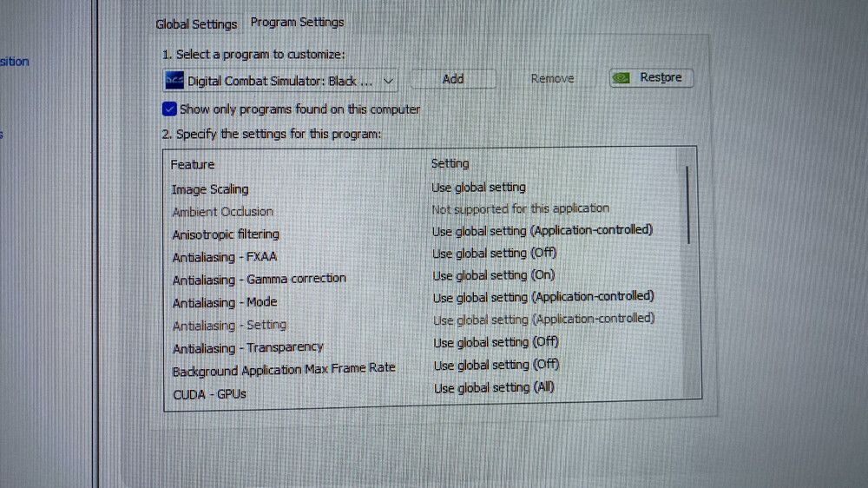This screenshot has height=488, width=868.
Task: Expand the program selection dropdown arrow
Action: point(388,81)
